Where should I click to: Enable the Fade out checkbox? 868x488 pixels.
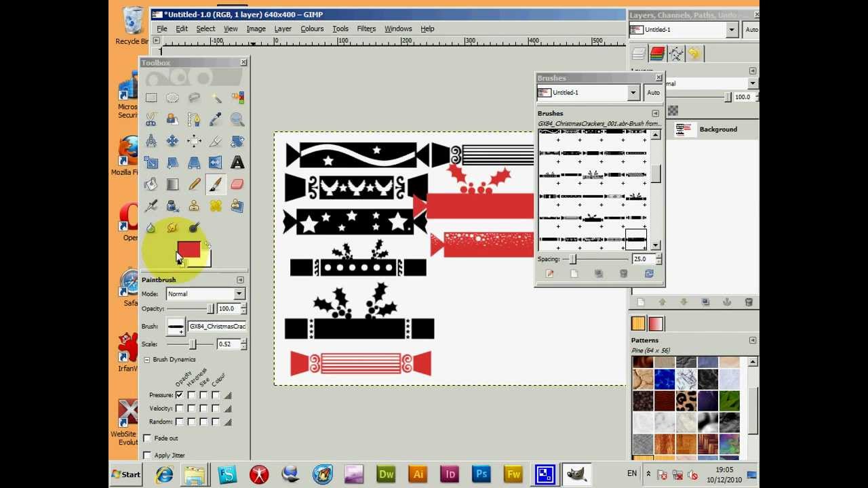click(x=147, y=439)
